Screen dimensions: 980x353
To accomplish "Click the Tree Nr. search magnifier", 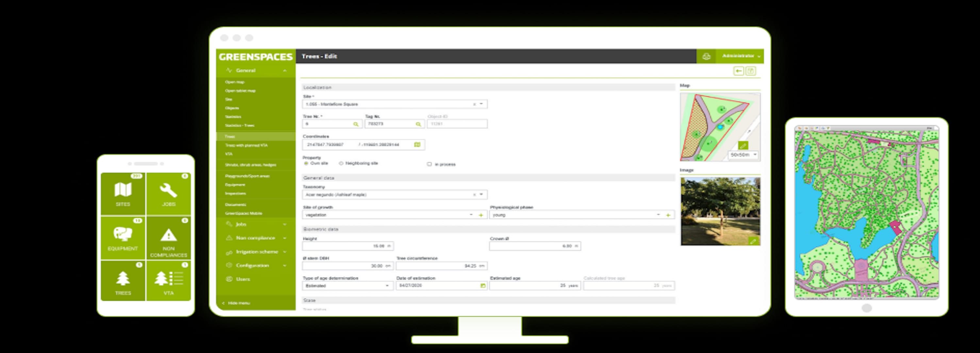I will pos(356,124).
